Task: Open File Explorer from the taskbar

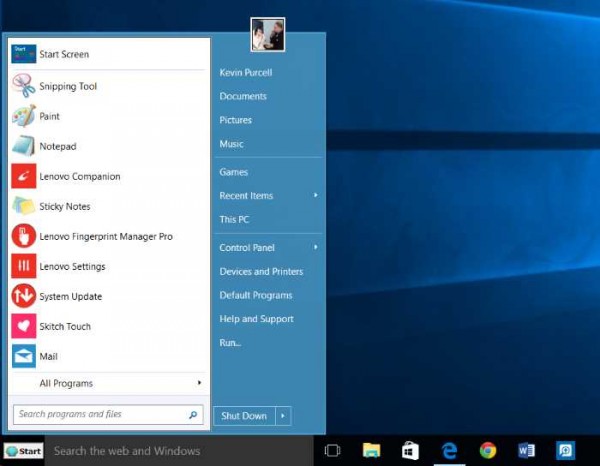Action: 372,450
